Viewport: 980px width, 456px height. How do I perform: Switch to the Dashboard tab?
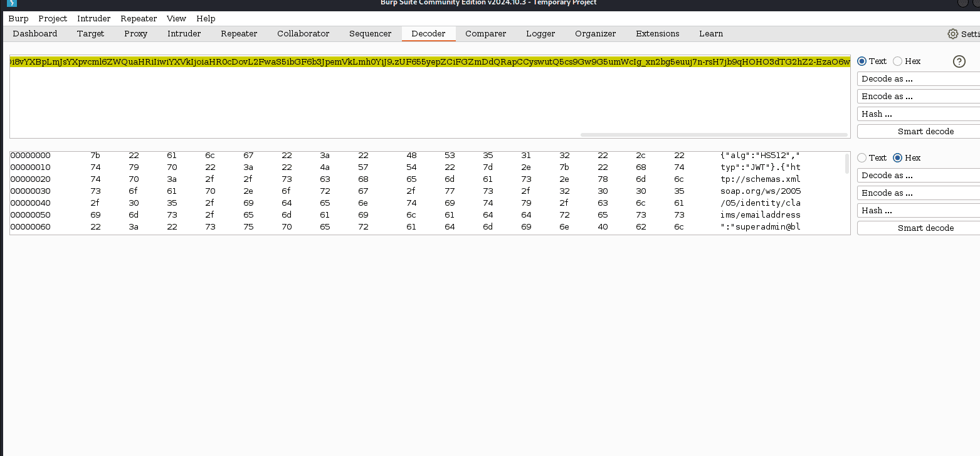(35, 34)
